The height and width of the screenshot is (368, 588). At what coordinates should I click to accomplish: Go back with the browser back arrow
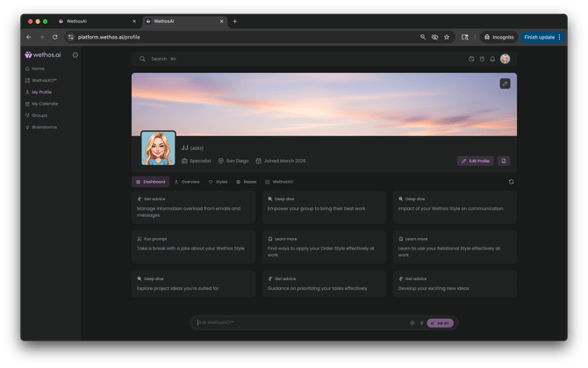[x=29, y=37]
